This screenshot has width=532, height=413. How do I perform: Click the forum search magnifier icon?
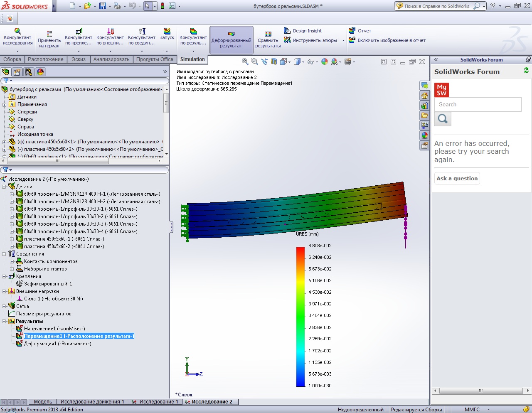pos(443,119)
